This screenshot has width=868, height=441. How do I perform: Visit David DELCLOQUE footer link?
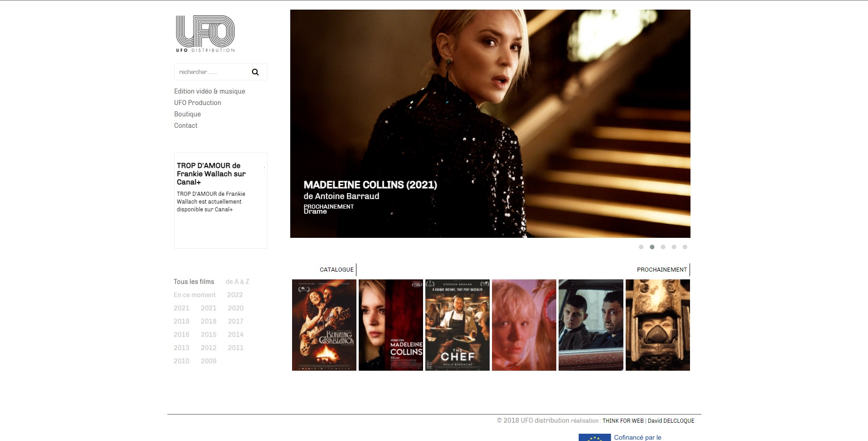coord(671,421)
